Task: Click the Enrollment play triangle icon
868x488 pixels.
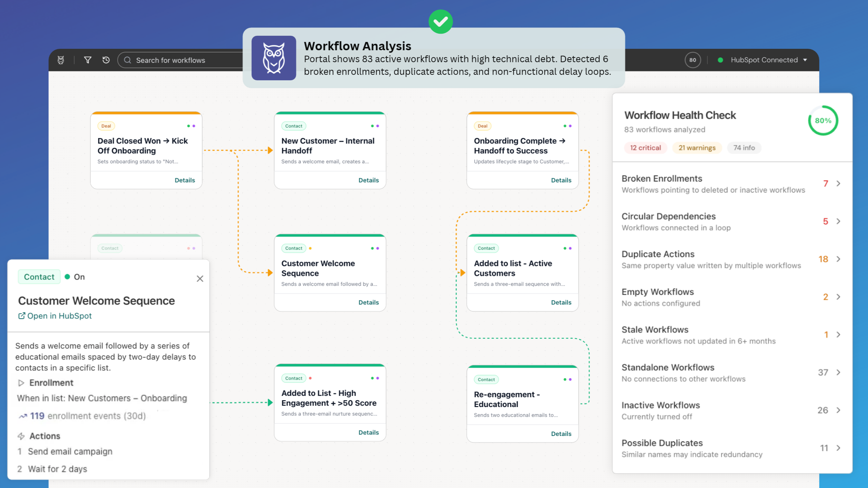Action: (21, 383)
